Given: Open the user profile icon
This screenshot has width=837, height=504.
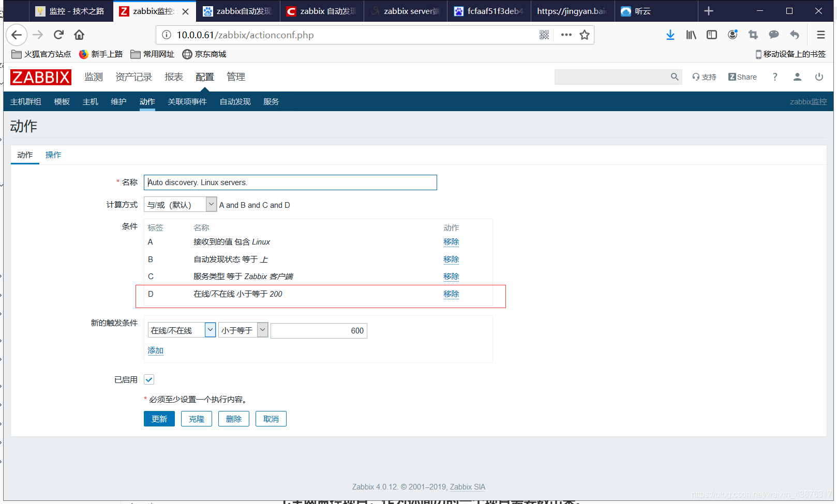Looking at the screenshot, I should 797,77.
